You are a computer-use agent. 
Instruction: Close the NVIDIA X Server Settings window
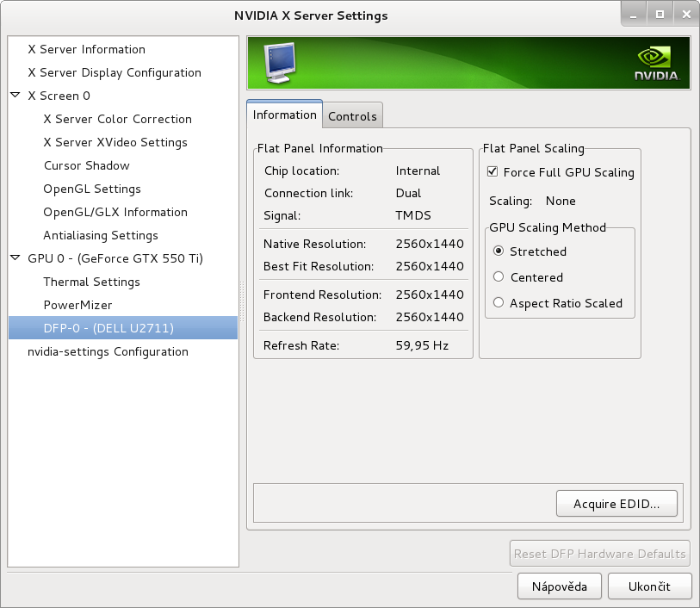686,16
